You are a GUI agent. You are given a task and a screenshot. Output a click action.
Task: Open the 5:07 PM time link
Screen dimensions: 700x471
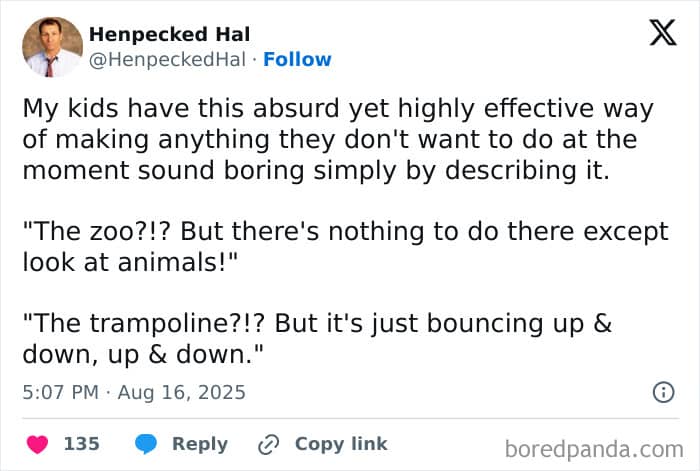60,392
